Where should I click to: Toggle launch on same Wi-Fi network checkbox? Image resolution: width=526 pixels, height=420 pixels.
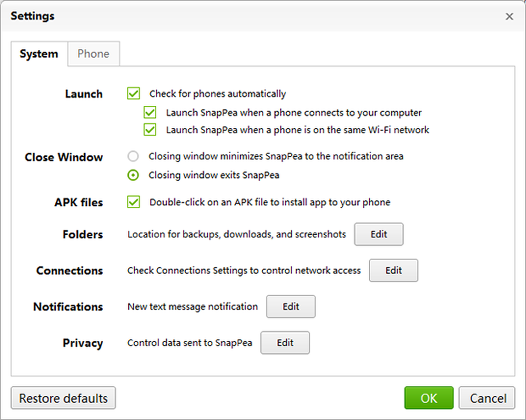click(x=150, y=129)
